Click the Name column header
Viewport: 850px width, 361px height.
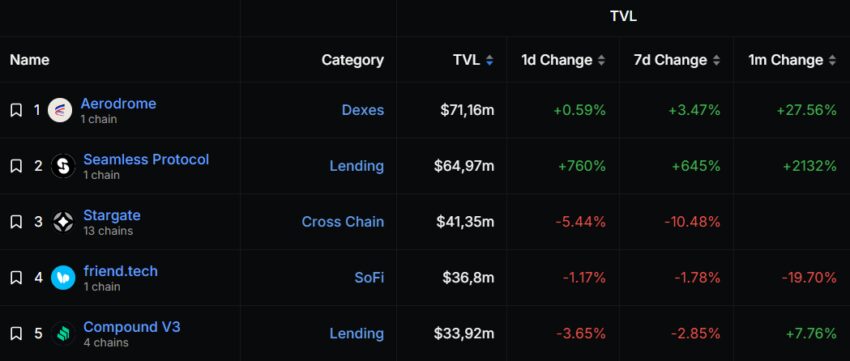click(x=29, y=60)
